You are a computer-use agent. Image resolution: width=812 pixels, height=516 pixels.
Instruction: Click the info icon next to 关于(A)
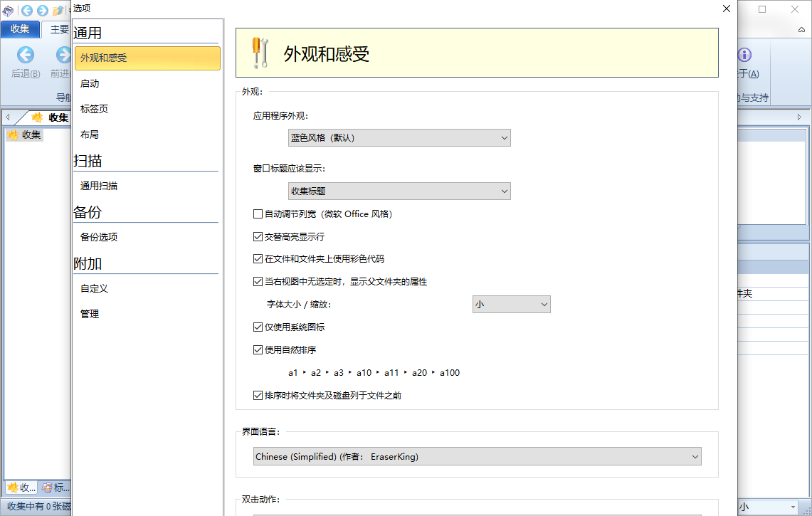(744, 54)
